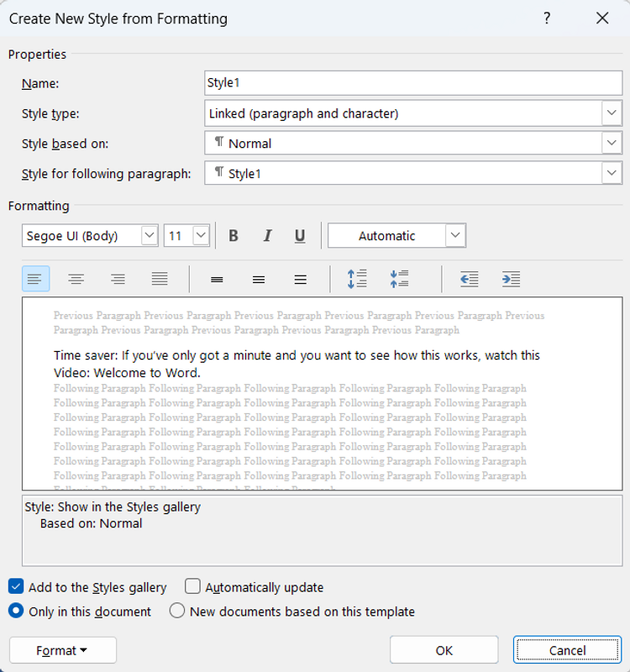Select New documents based on this template
The height and width of the screenshot is (672, 630).
click(x=177, y=611)
